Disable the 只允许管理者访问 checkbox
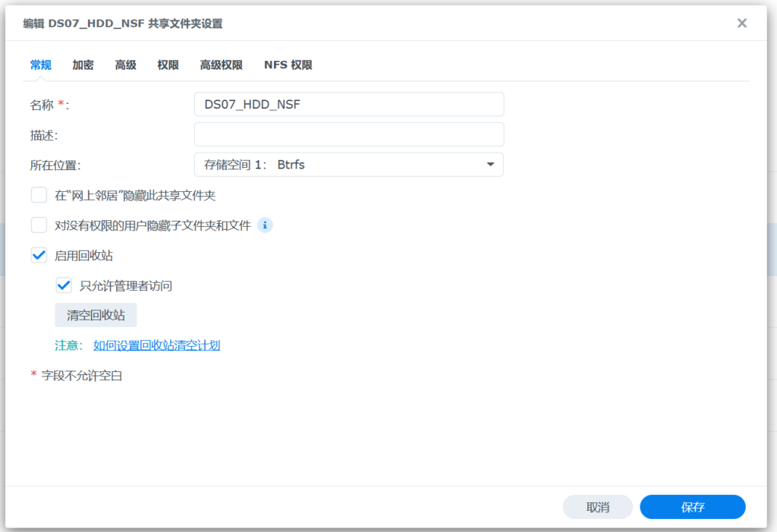This screenshot has width=777, height=532. coord(64,286)
